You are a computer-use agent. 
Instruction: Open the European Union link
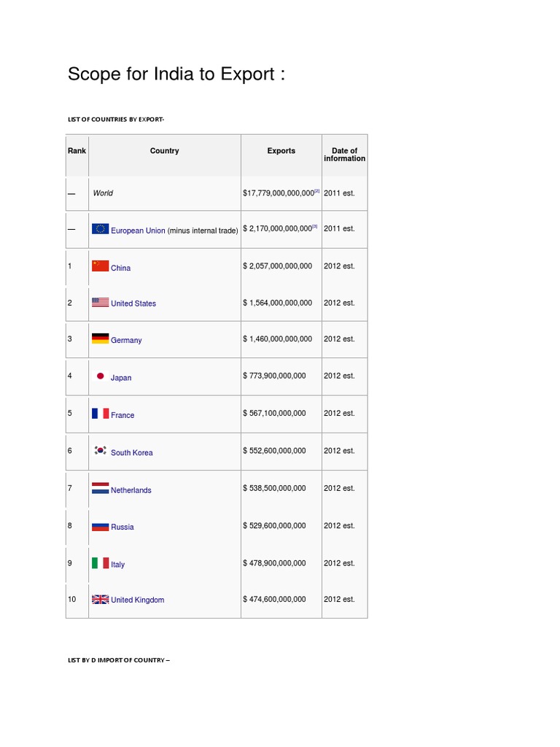coord(138,231)
